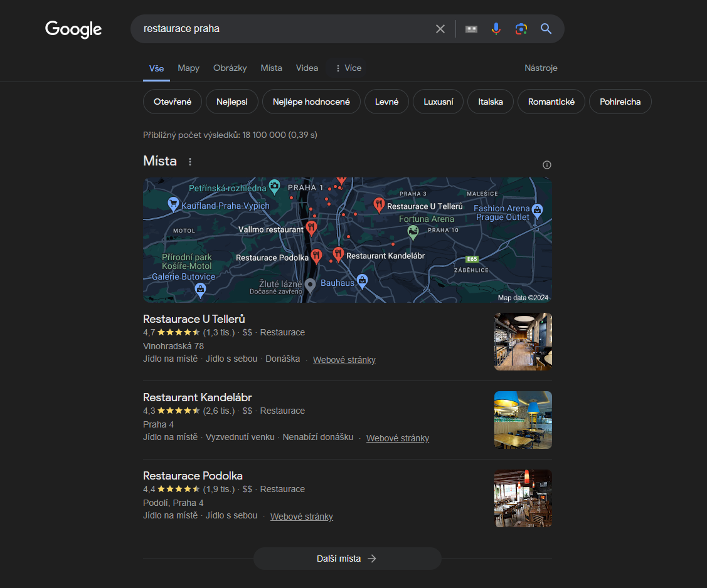Switch to the Mapy tab

(x=188, y=68)
